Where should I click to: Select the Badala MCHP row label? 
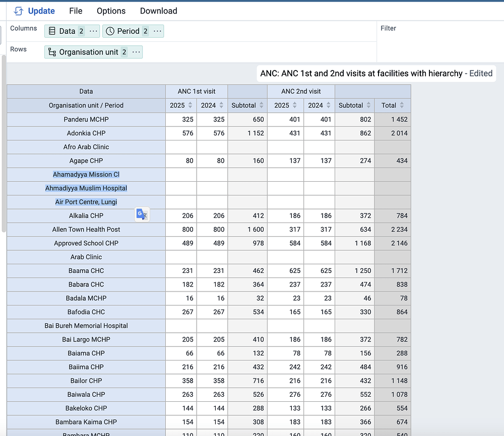86,298
